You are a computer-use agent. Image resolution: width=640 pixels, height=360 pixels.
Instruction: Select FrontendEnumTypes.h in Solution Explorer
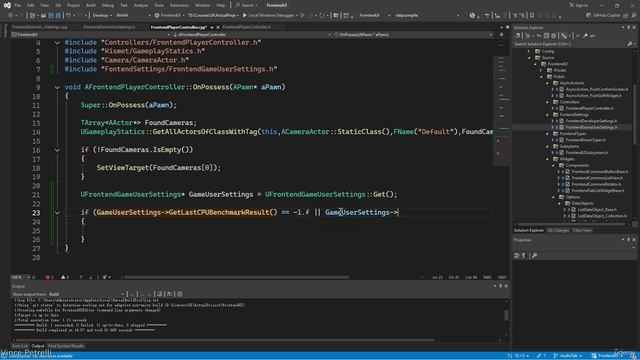[585, 140]
